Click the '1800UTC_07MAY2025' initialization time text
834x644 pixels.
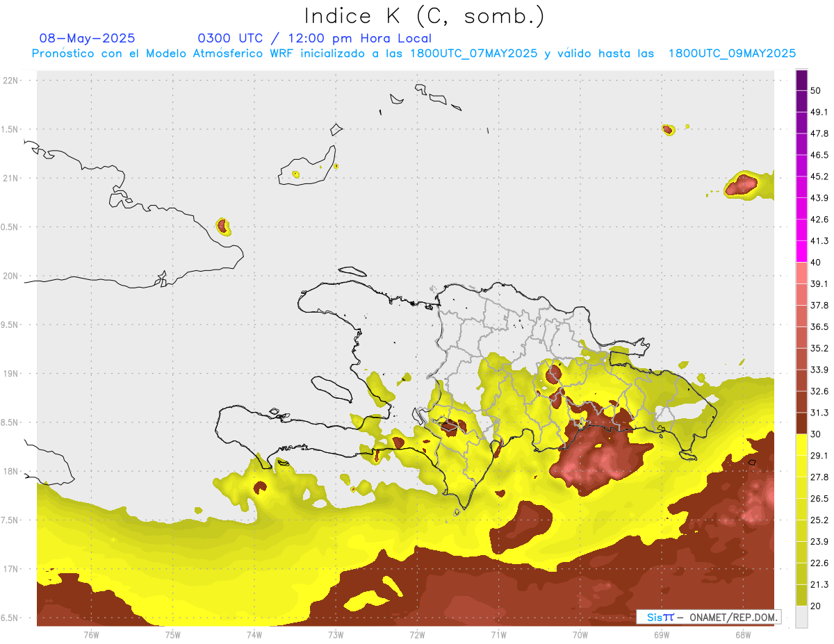tap(474, 53)
